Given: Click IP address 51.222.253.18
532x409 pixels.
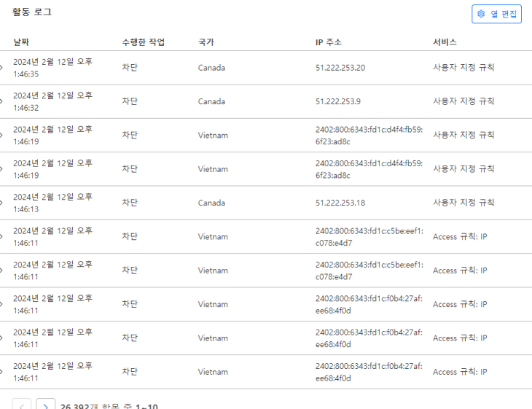Looking at the screenshot, I should [x=340, y=203].
